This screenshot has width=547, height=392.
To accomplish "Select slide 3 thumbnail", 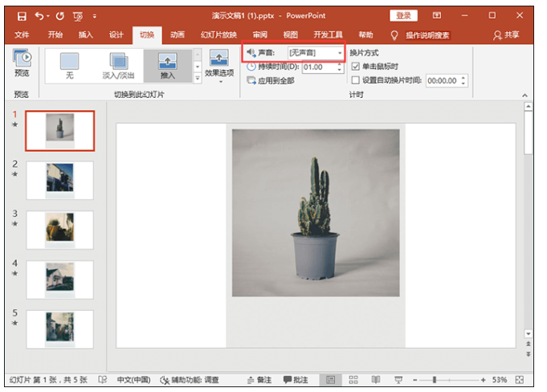I will 59,230.
